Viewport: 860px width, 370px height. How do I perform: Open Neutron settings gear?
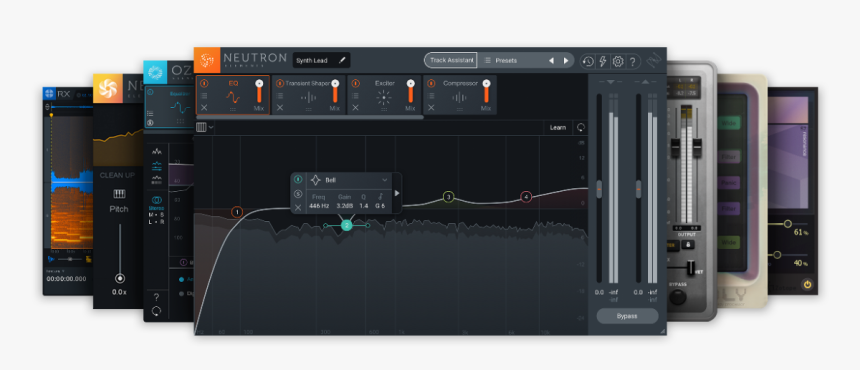coord(618,61)
